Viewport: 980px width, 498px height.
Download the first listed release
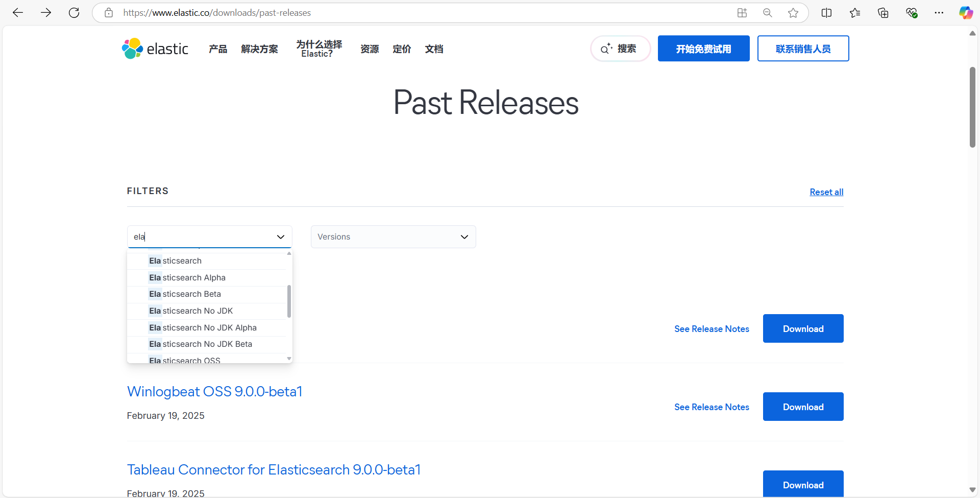(803, 328)
